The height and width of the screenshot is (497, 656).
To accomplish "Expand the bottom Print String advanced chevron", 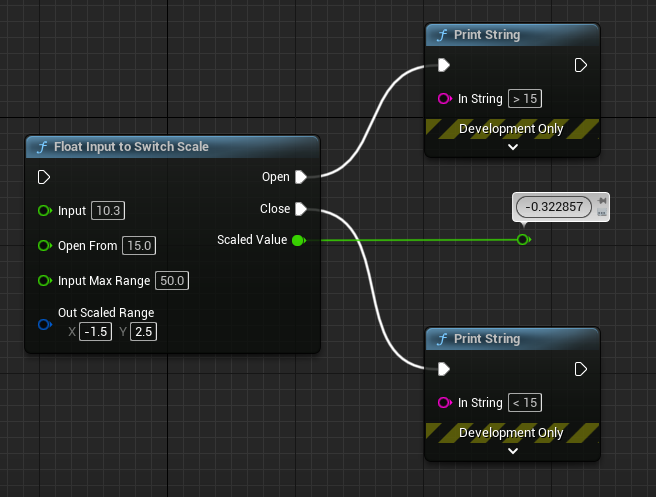I will click(513, 450).
